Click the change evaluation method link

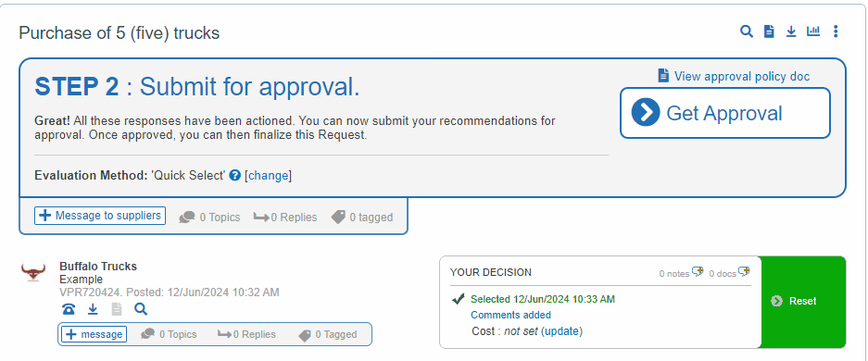pyautogui.click(x=268, y=176)
